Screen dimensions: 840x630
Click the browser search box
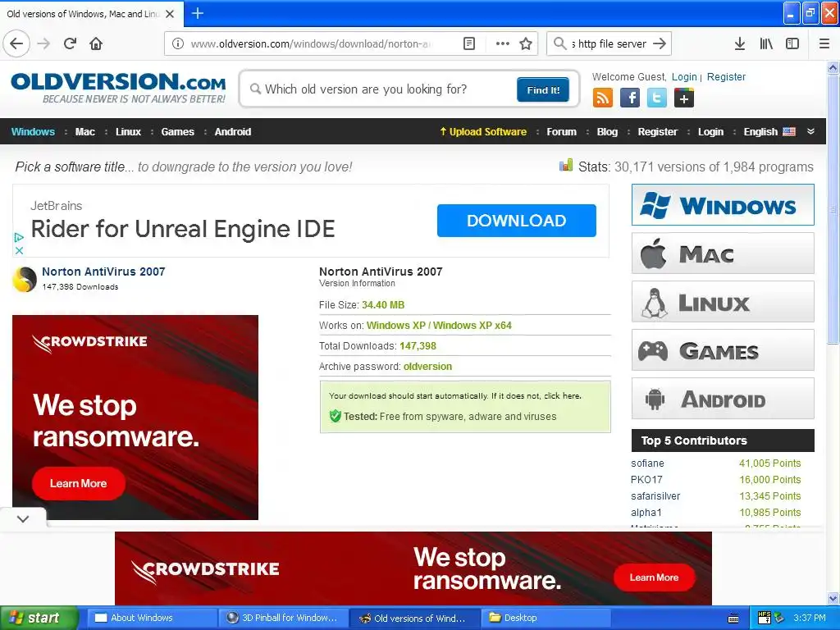coord(609,43)
